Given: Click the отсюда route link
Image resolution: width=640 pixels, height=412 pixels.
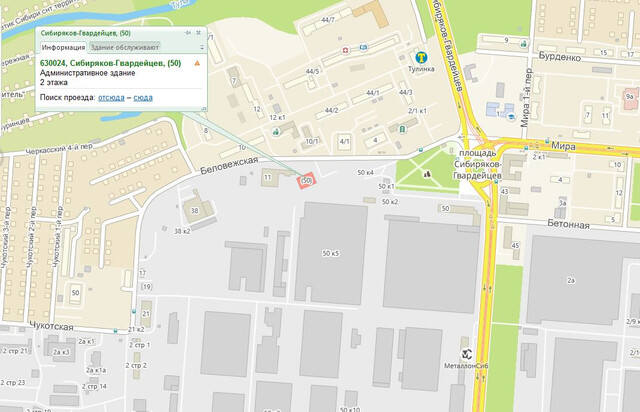Looking at the screenshot, I should pyautogui.click(x=111, y=98).
